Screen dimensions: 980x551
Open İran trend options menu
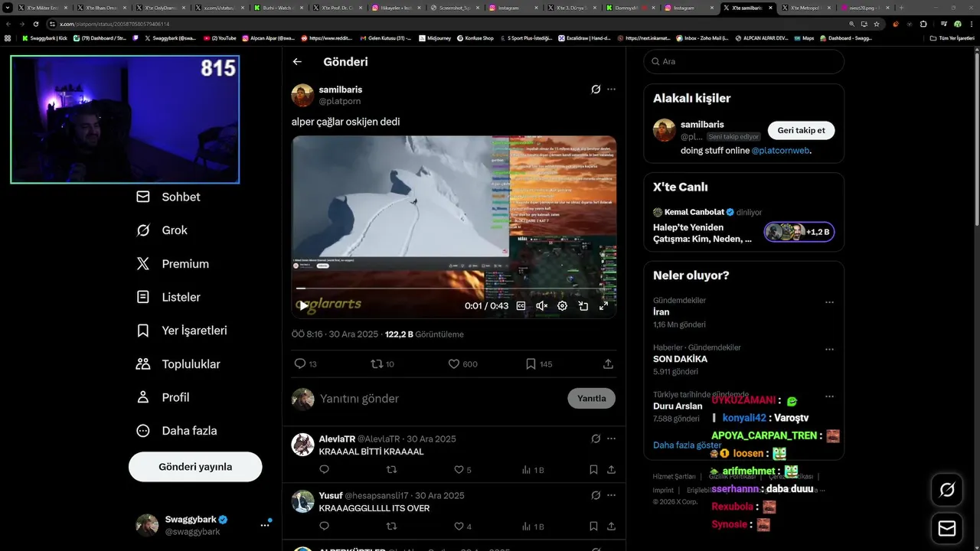click(829, 302)
